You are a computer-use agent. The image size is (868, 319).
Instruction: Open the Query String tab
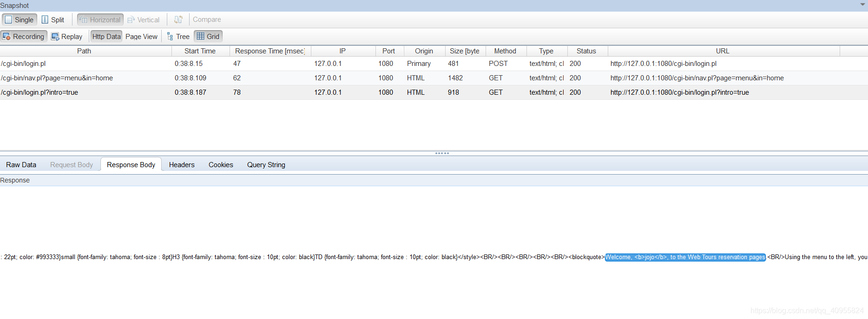(x=266, y=164)
